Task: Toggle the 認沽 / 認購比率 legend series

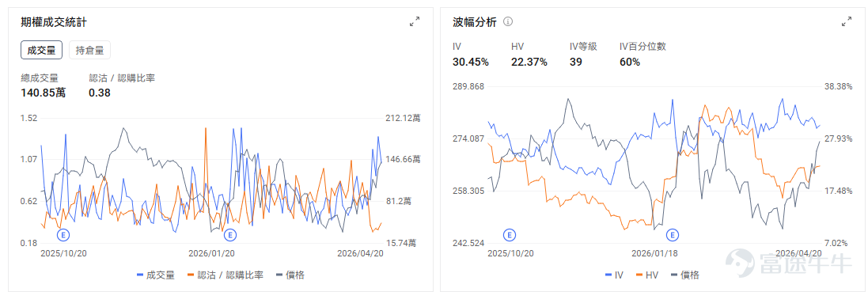Action: tap(226, 275)
